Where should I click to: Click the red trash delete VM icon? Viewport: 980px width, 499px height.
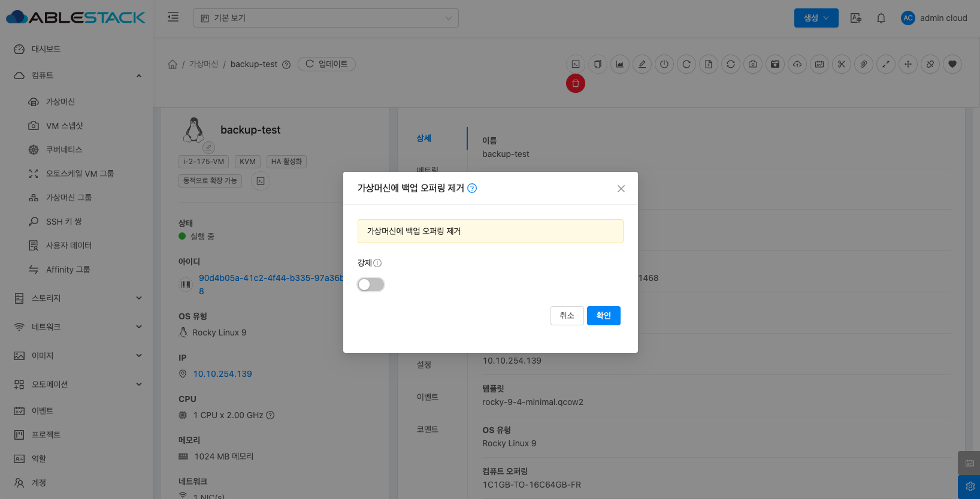point(575,83)
